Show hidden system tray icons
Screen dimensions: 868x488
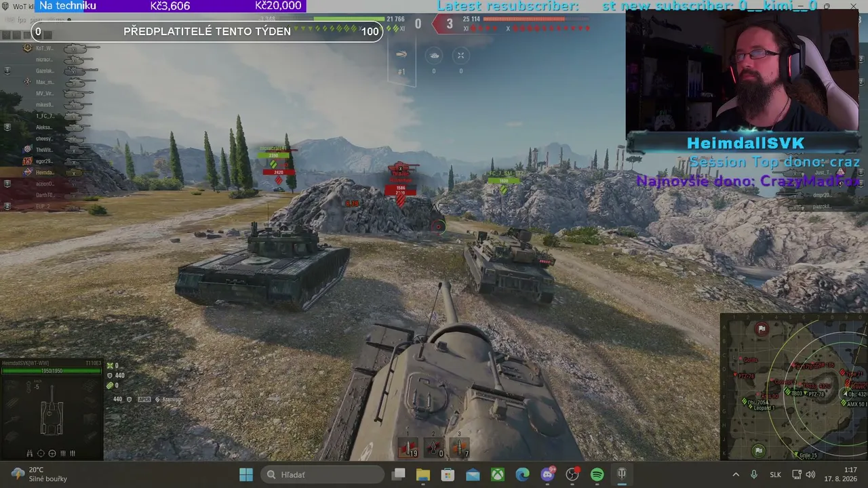[x=736, y=474]
